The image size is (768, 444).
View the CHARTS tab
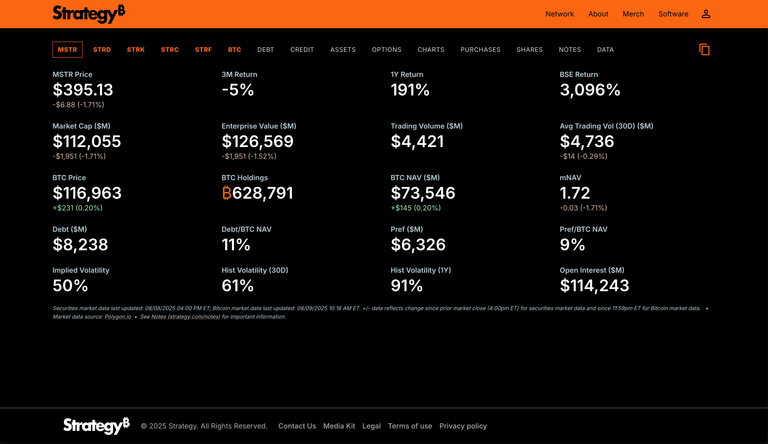431,49
